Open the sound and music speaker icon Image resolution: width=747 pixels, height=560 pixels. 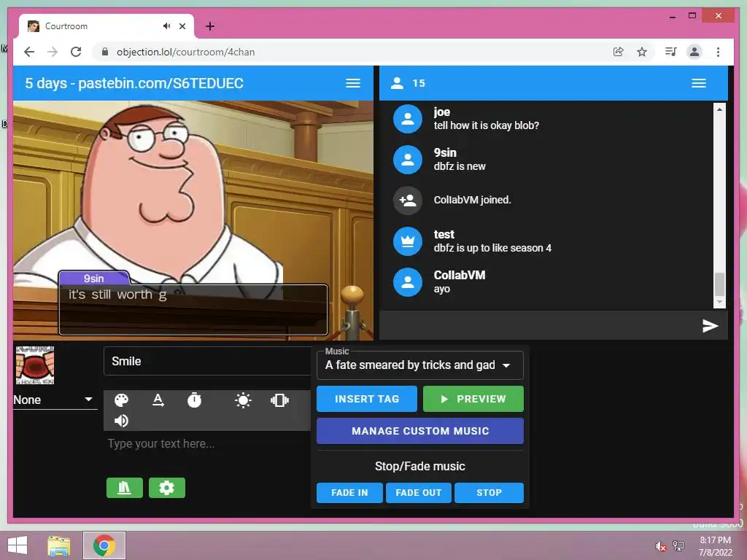pyautogui.click(x=121, y=421)
